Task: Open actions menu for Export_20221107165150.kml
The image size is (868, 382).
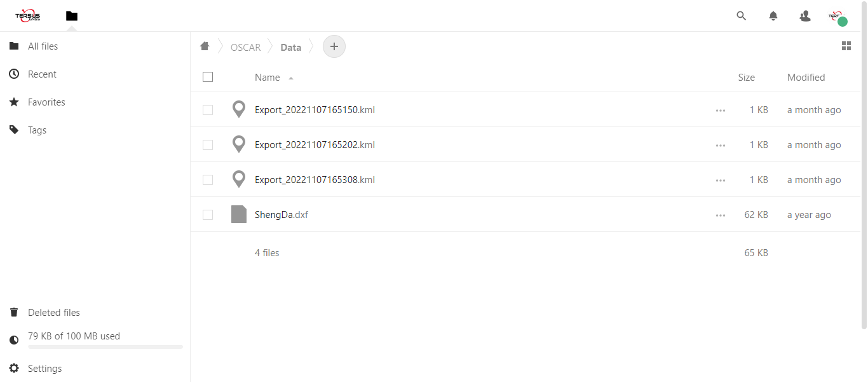Action: (720, 110)
